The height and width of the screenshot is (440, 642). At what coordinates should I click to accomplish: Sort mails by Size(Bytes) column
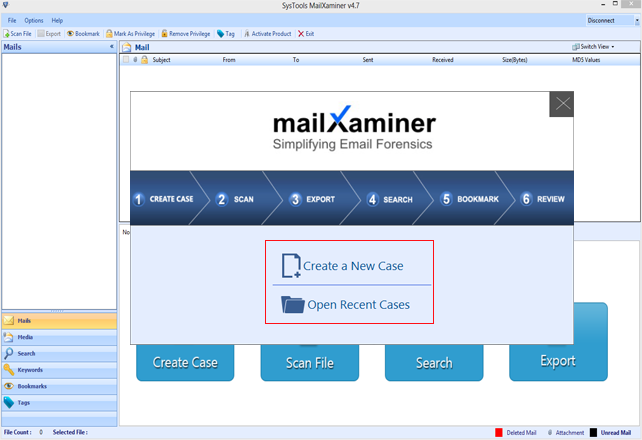tap(515, 60)
